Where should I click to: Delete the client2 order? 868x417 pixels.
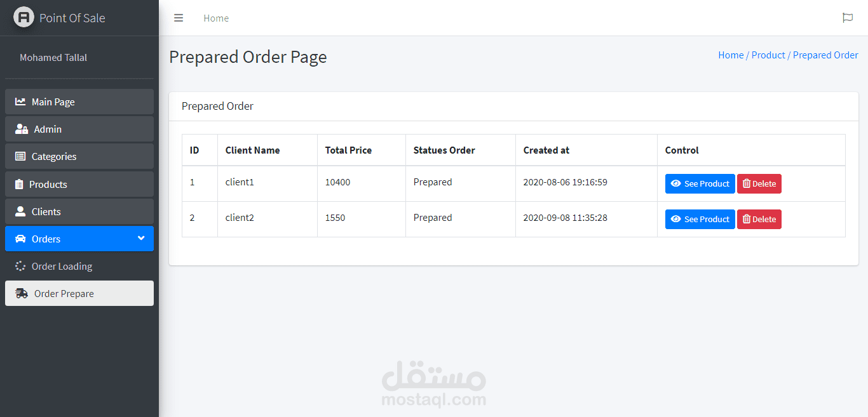point(759,219)
